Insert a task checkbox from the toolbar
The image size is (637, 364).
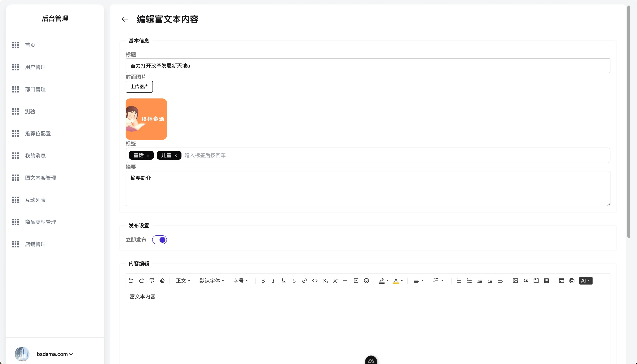(x=356, y=281)
